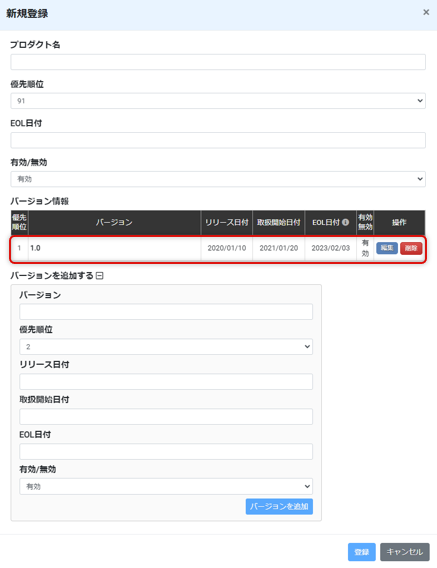The width and height of the screenshot is (437, 568).
Task: Open the top 優先順位 dropdown showing 91
Action: point(218,101)
